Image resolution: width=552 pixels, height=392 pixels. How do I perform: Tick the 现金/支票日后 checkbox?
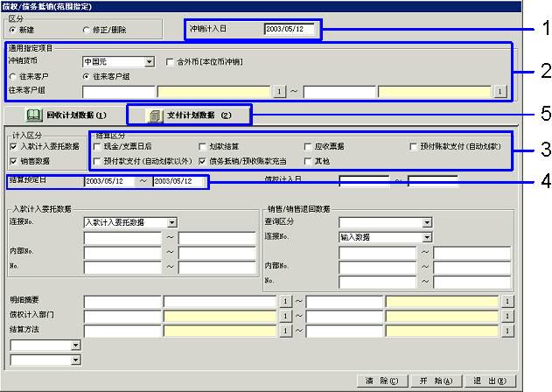98,146
